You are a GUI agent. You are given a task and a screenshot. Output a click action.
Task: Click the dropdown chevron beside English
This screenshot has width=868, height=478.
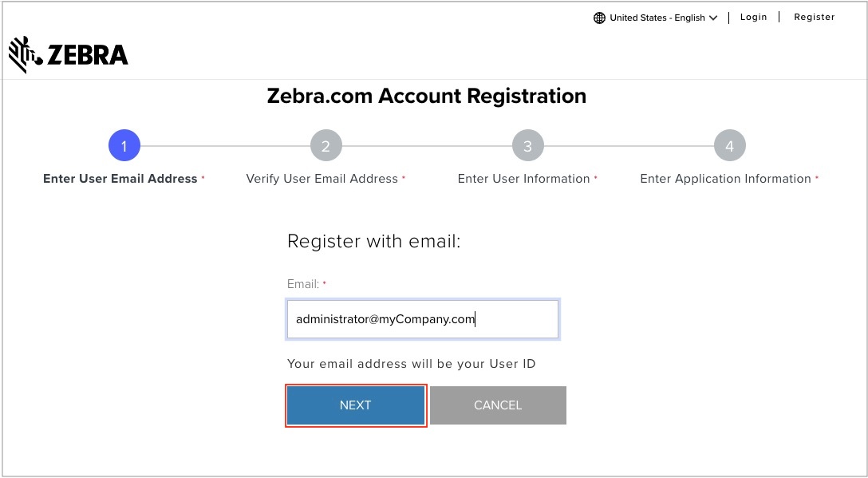[713, 18]
